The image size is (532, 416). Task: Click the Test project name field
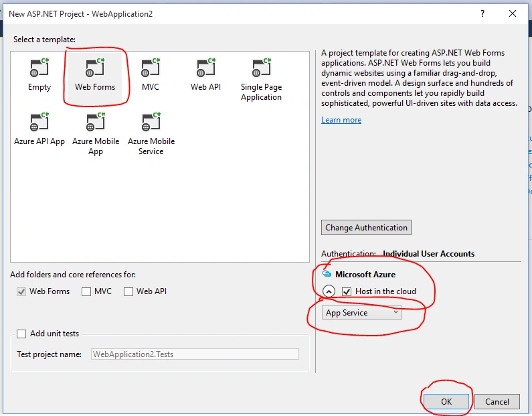195,354
